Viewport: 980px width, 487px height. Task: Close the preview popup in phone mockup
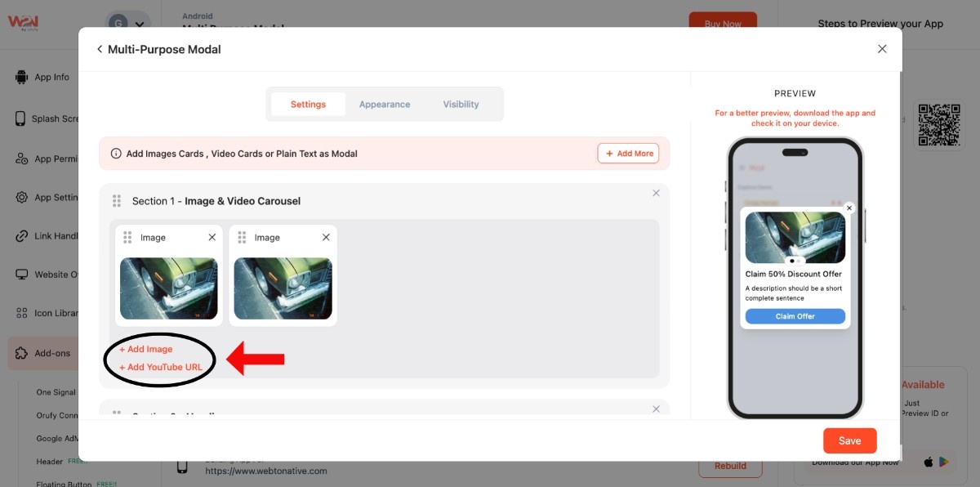(x=849, y=208)
